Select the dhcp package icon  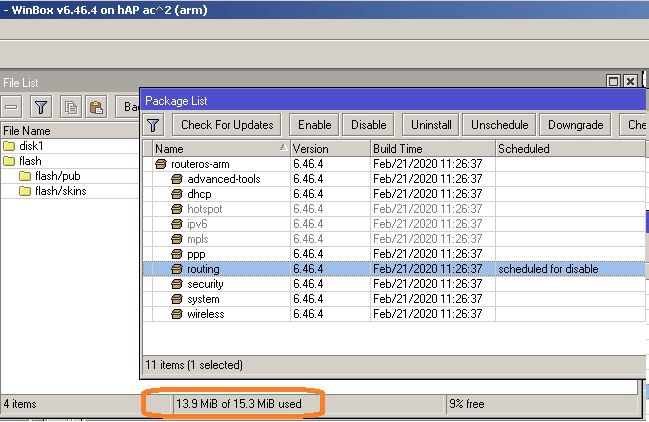pyautogui.click(x=177, y=194)
